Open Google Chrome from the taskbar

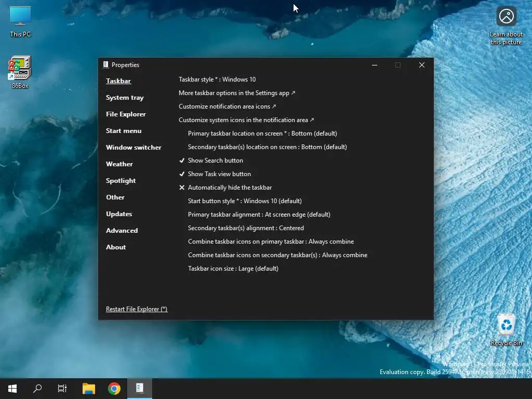click(x=114, y=389)
